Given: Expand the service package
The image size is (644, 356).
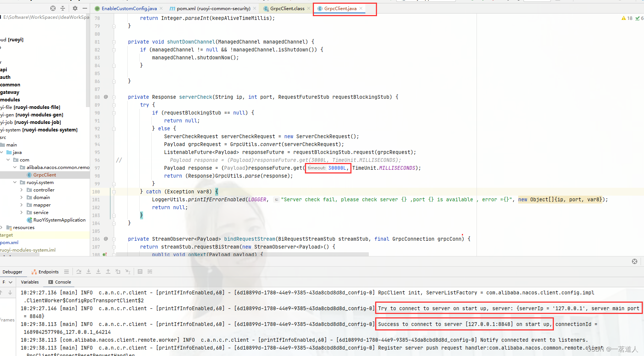Looking at the screenshot, I should point(22,213).
